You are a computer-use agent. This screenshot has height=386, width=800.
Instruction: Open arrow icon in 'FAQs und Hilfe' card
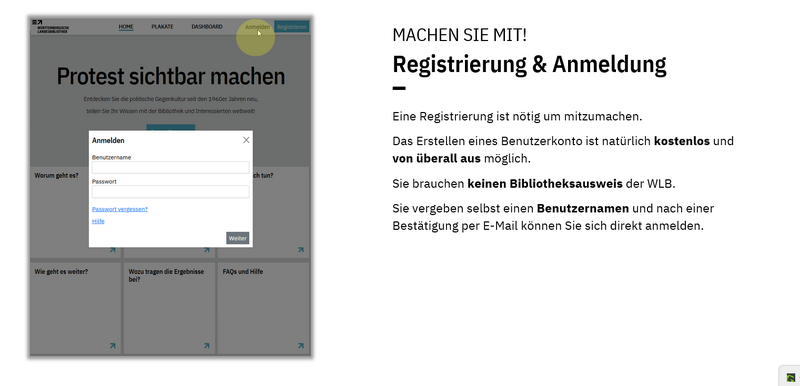pyautogui.click(x=301, y=346)
